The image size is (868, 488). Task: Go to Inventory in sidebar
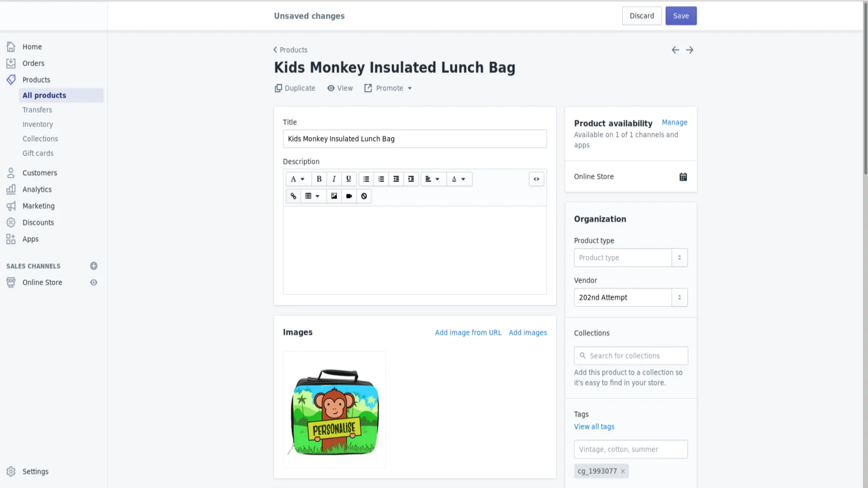37,124
